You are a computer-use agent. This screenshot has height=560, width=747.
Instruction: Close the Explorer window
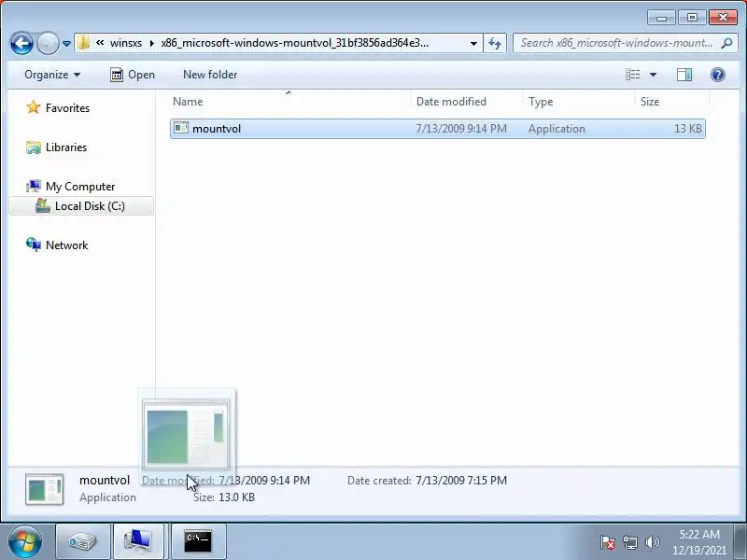pyautogui.click(x=723, y=18)
